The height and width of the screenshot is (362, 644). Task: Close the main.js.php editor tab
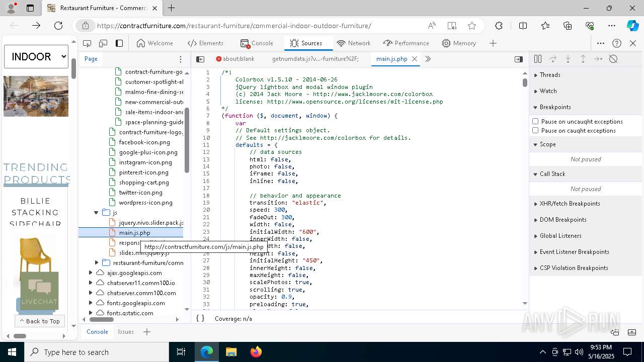pyautogui.click(x=415, y=59)
